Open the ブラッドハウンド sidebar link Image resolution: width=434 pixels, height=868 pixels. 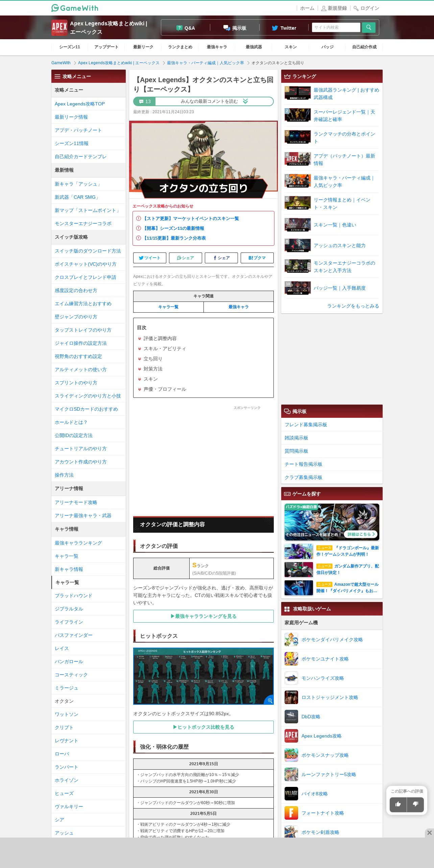pyautogui.click(x=73, y=596)
